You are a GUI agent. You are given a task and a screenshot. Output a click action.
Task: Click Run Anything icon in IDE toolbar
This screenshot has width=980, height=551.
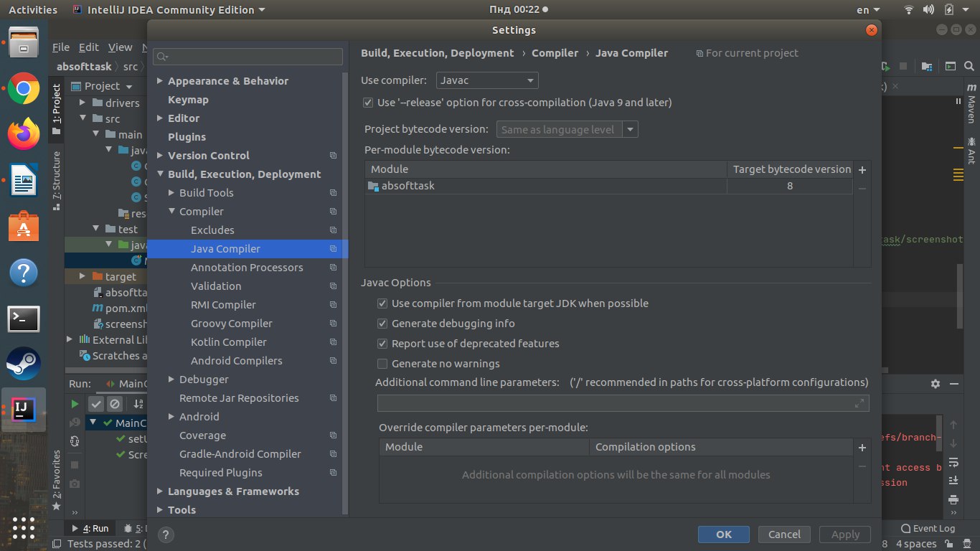(x=951, y=66)
